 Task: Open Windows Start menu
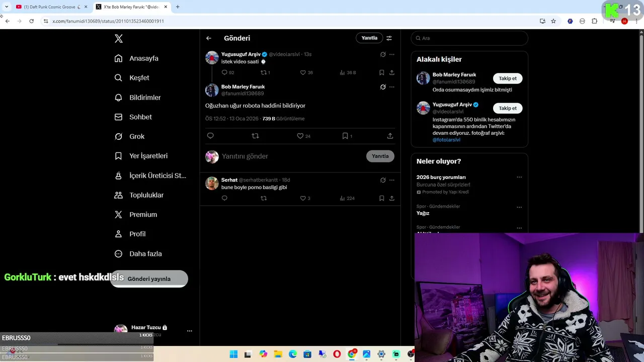tap(233, 354)
